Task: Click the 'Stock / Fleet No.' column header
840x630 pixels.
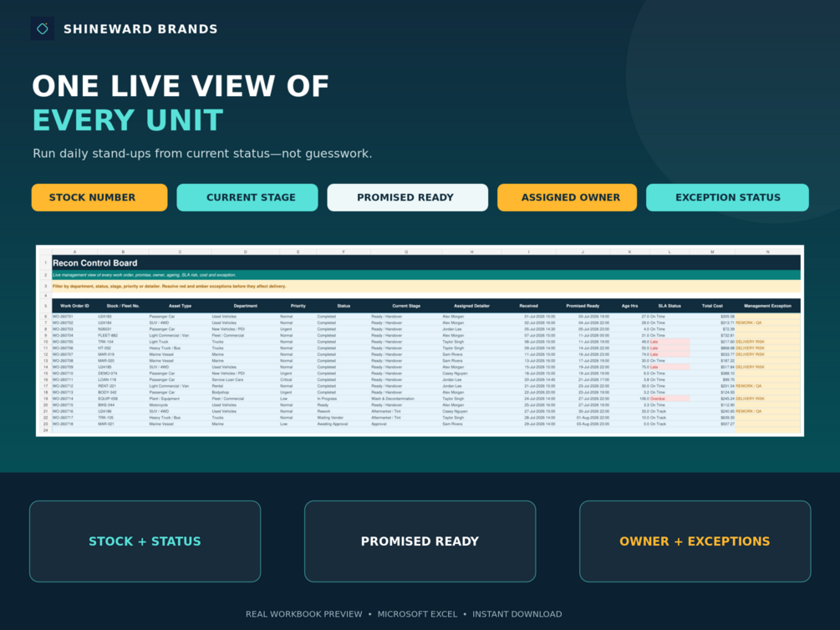Action: pyautogui.click(x=123, y=306)
